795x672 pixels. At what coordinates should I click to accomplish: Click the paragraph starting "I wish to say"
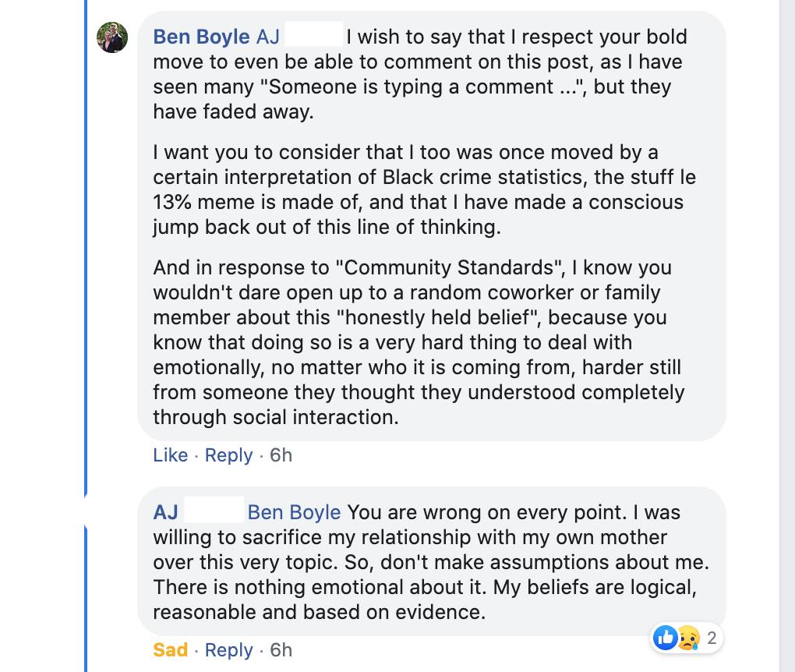[421, 74]
